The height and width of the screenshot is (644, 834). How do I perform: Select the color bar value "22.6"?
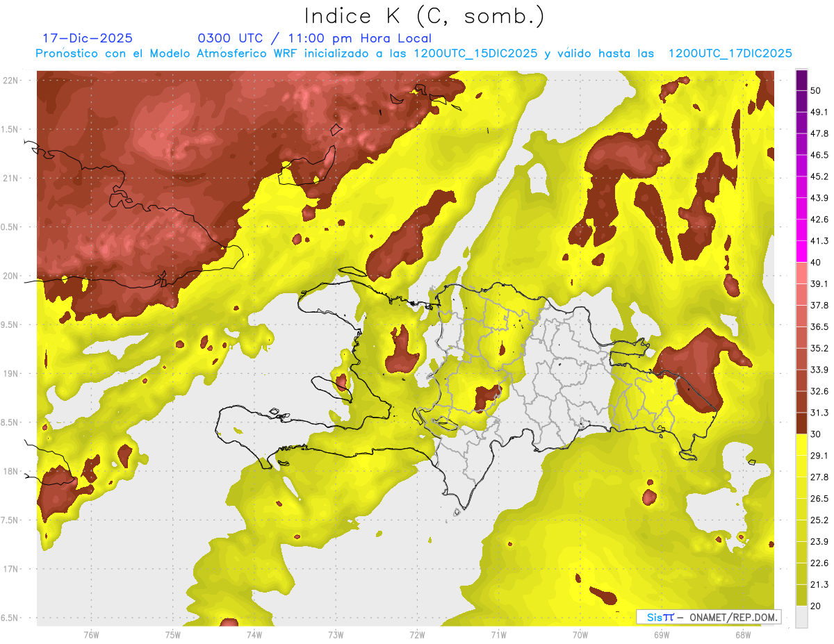pyautogui.click(x=819, y=563)
